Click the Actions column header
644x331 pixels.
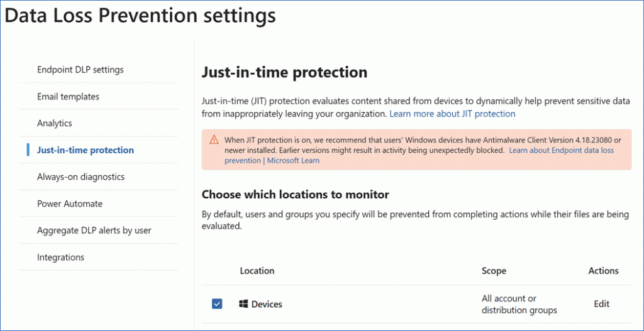[x=603, y=271]
